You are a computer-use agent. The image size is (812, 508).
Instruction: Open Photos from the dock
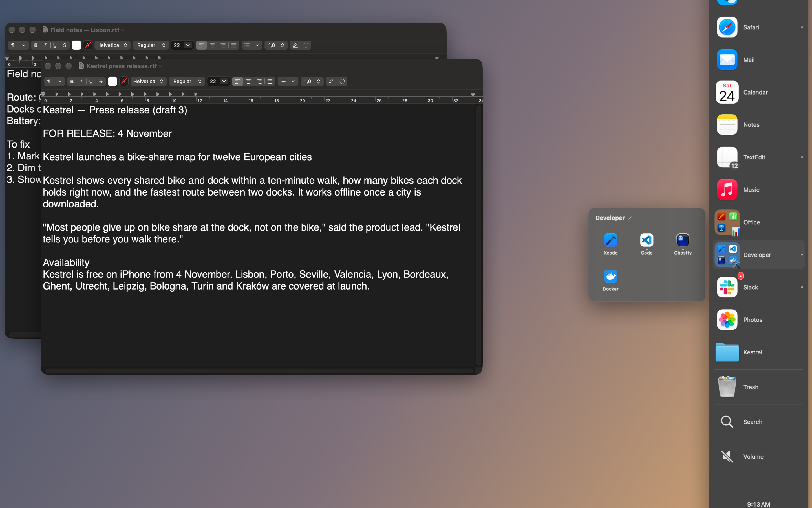pos(758,319)
